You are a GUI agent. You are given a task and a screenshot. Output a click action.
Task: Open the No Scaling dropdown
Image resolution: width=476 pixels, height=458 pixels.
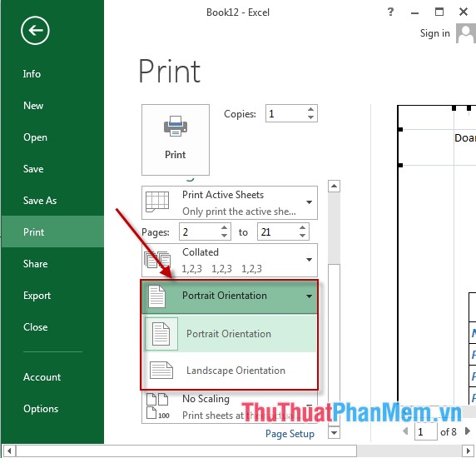[230, 407]
